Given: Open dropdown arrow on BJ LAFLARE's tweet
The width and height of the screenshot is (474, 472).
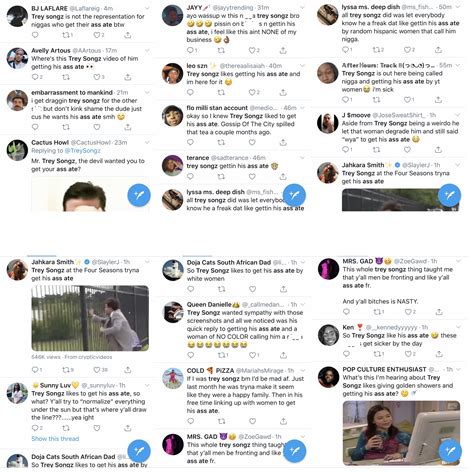Looking at the screenshot, I should pyautogui.click(x=147, y=8).
